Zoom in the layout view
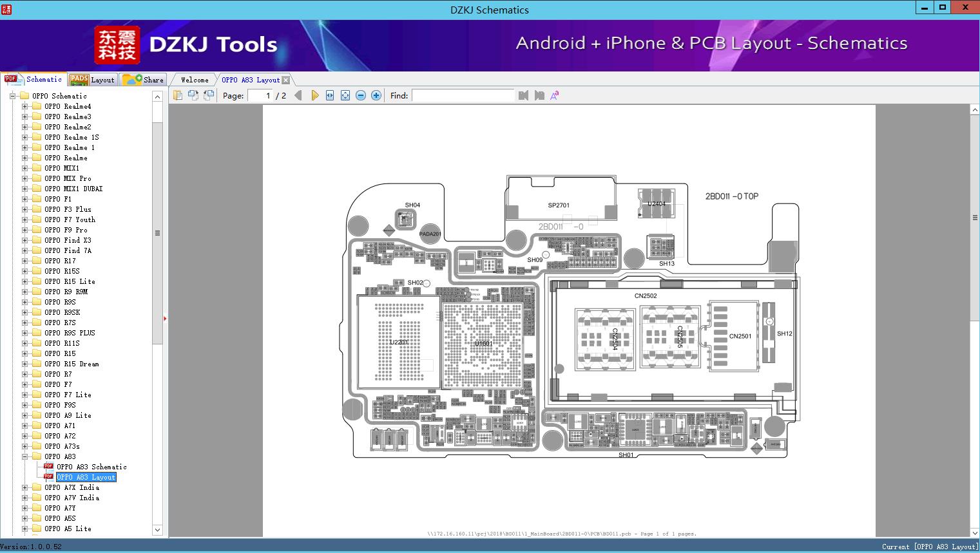The image size is (980, 553). (376, 95)
